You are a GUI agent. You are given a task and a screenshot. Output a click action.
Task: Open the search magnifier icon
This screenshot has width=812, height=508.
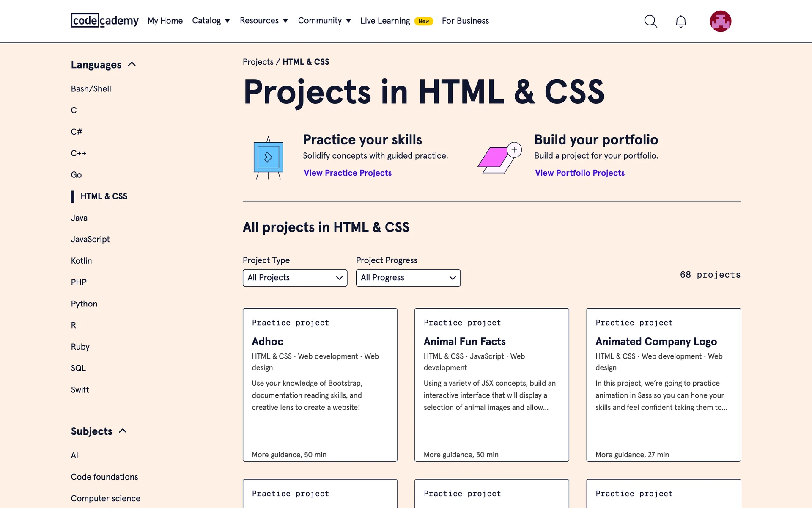pos(650,21)
